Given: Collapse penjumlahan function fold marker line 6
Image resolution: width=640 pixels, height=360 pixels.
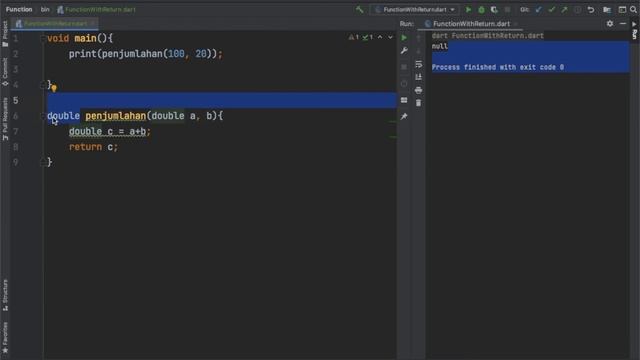Looking at the screenshot, I should [x=42, y=116].
